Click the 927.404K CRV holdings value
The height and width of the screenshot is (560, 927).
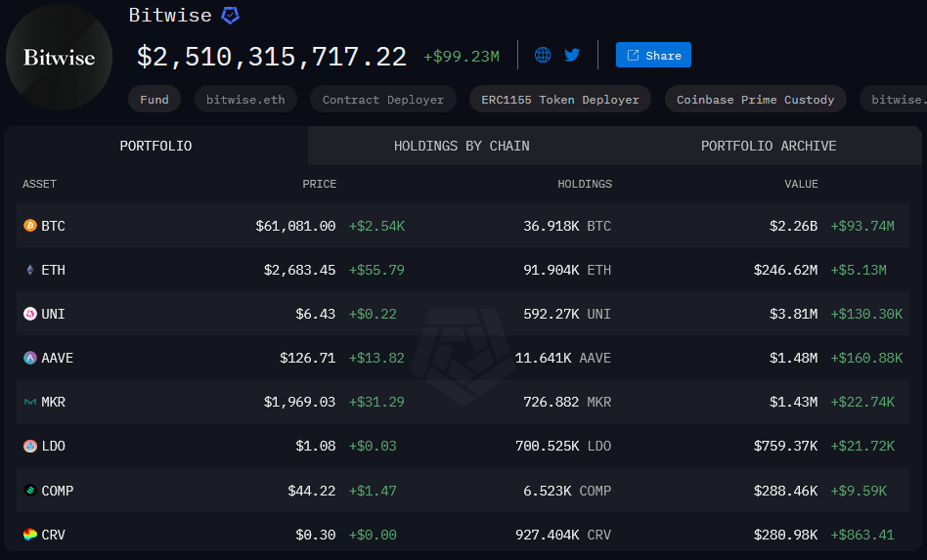563,535
